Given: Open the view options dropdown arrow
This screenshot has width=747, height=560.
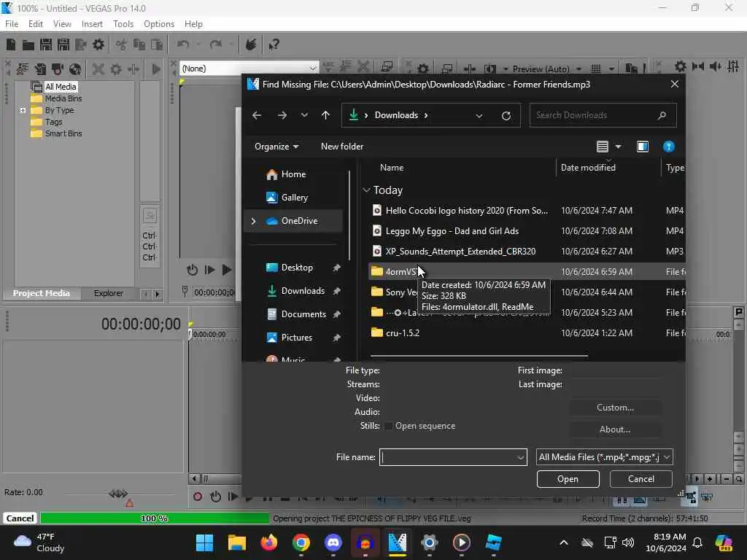Looking at the screenshot, I should pyautogui.click(x=619, y=147).
